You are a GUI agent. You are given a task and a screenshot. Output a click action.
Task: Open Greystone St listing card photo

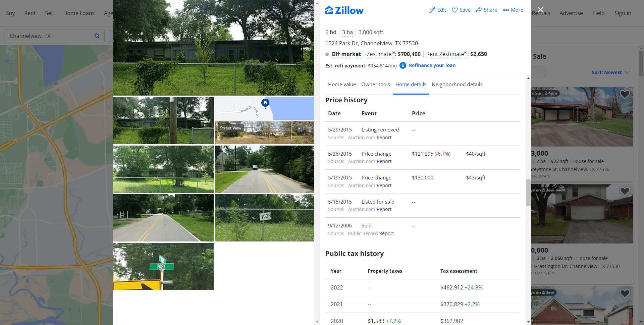582,117
